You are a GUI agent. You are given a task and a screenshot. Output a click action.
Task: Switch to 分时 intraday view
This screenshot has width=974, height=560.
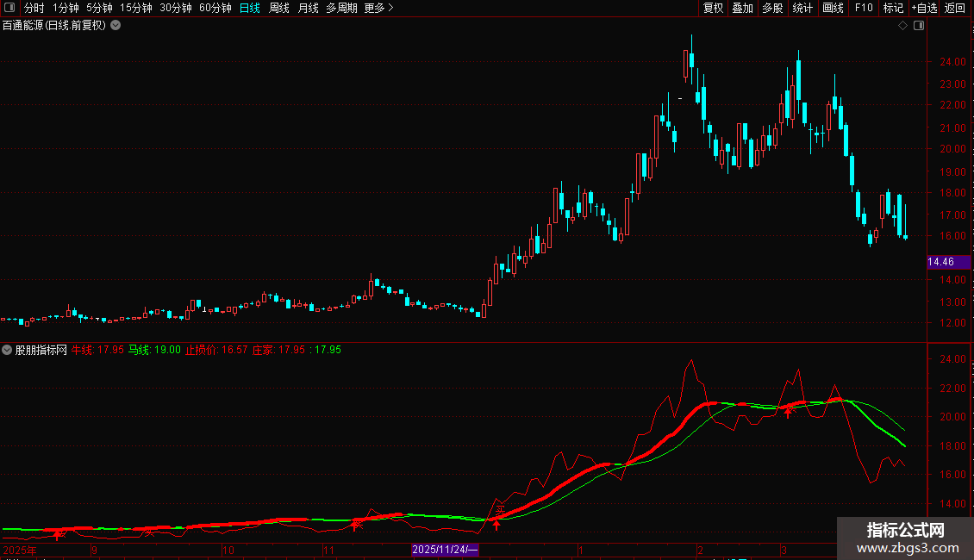click(x=34, y=8)
